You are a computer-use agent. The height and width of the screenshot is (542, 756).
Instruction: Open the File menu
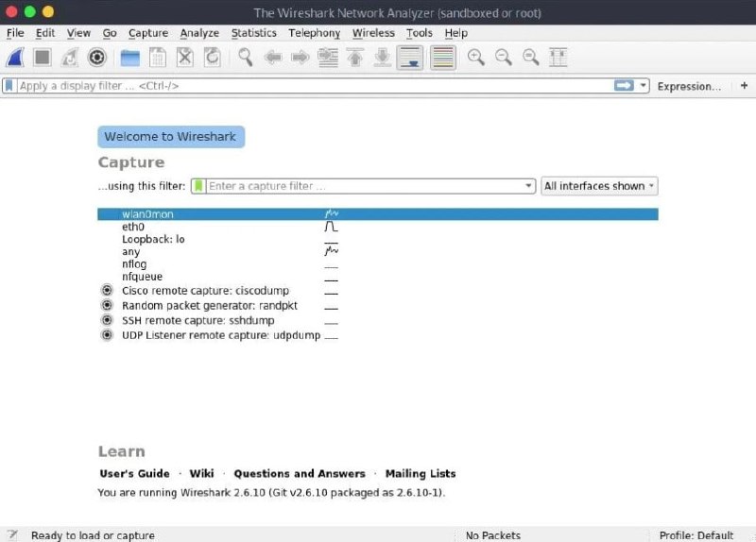(15, 33)
